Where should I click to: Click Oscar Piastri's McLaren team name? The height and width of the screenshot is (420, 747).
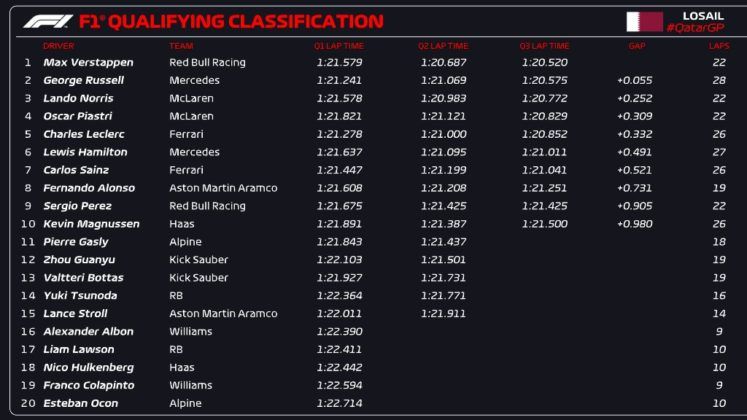pos(189,116)
